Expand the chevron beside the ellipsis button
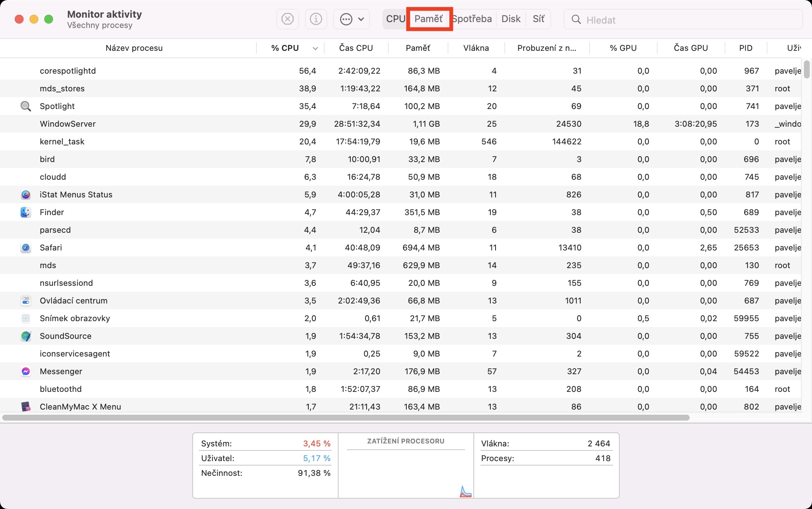Viewport: 812px width, 509px height. point(361,19)
